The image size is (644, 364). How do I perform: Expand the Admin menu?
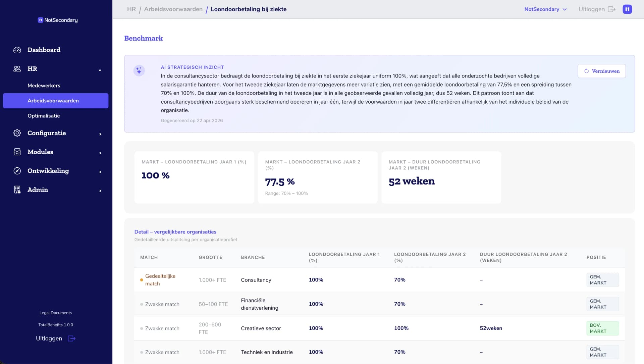[x=100, y=191]
